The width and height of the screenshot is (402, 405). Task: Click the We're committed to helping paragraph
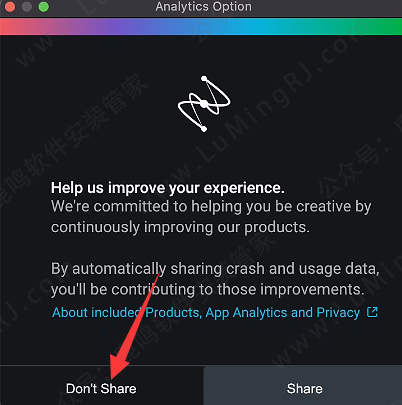click(x=211, y=217)
